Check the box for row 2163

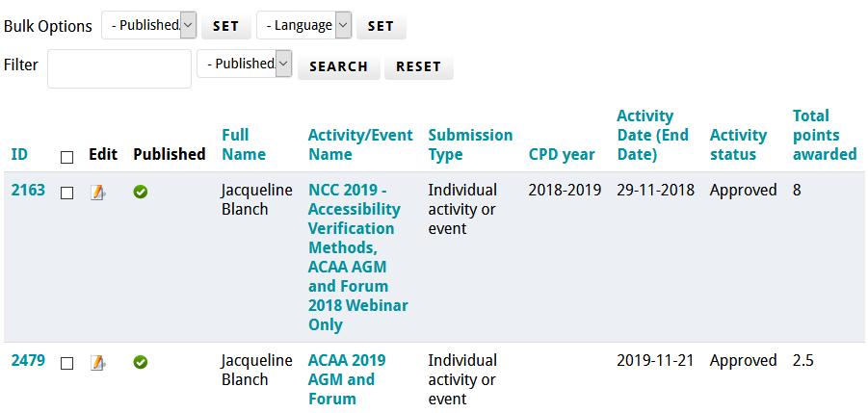point(67,193)
